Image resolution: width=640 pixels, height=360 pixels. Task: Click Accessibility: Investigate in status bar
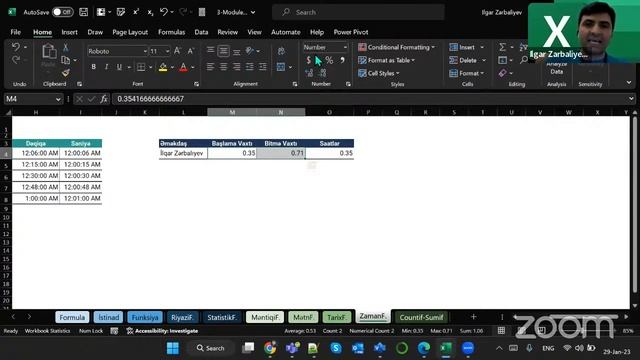click(x=163, y=331)
